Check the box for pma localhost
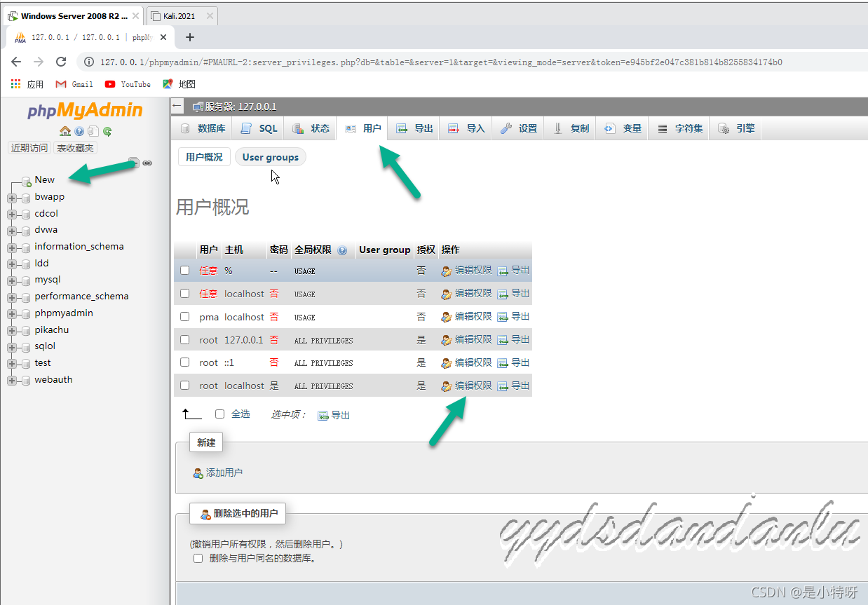868x605 pixels. pos(185,317)
